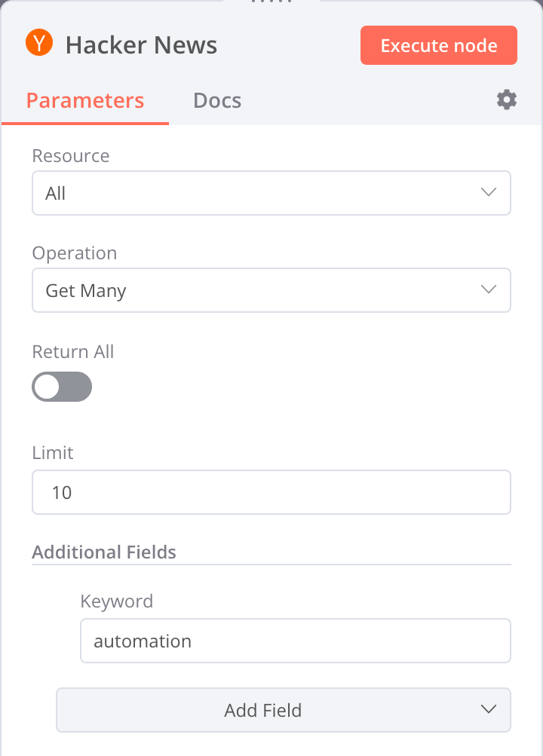Click the Additional Fields section heading
Viewport: 543px width, 756px height.
104,552
